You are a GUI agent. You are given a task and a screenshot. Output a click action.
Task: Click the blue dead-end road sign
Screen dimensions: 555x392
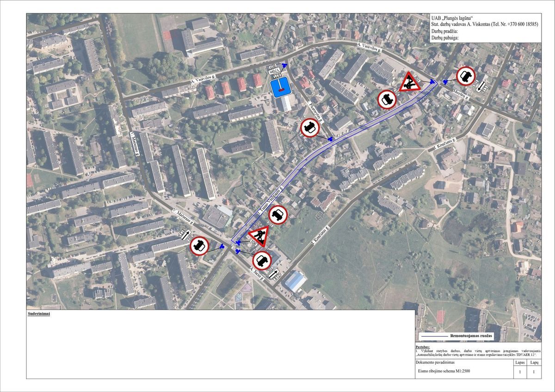[x=281, y=87]
